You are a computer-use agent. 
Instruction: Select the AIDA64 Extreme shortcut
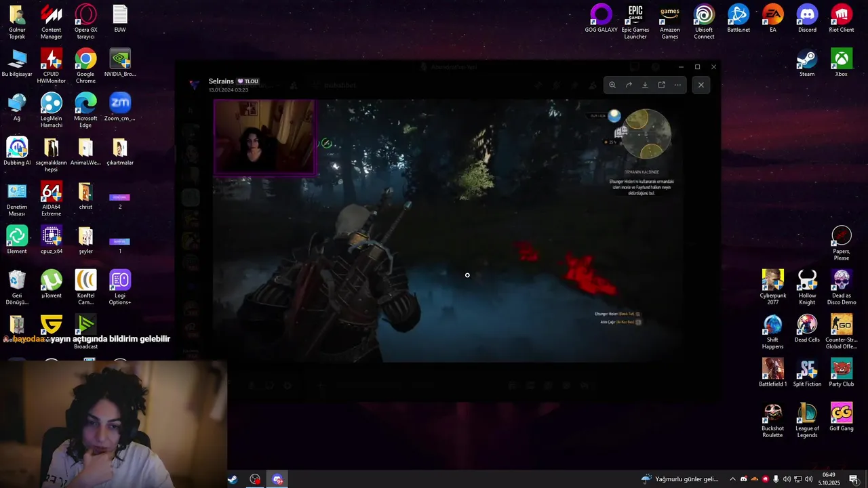tap(52, 199)
